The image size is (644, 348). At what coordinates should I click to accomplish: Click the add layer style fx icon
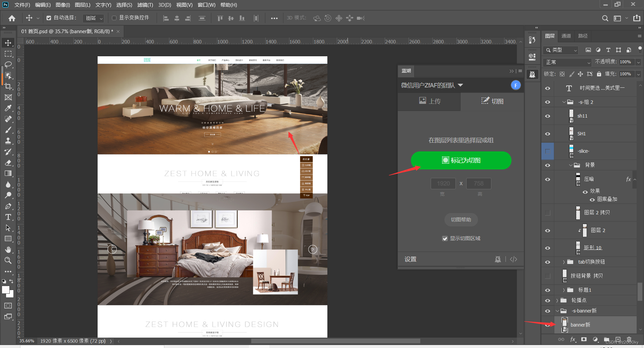pyautogui.click(x=573, y=339)
